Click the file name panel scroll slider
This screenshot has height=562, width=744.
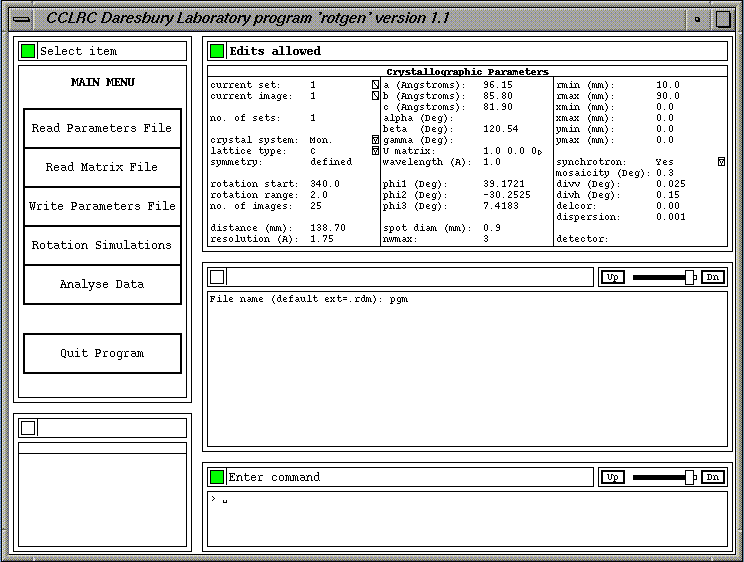point(689,277)
